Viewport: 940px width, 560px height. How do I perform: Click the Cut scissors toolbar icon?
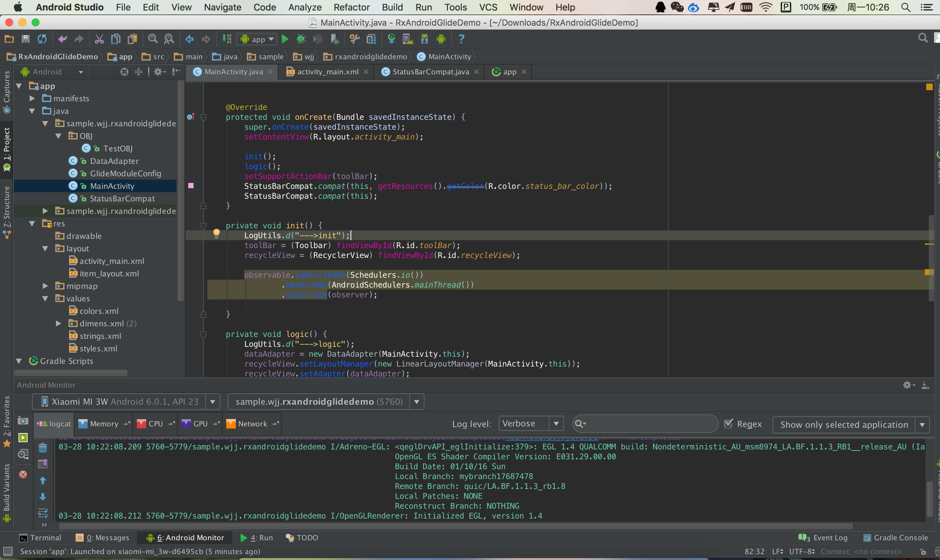tap(99, 39)
